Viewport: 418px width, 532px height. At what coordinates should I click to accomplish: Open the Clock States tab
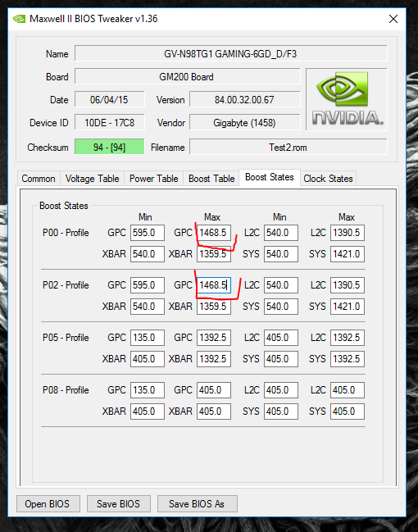[x=328, y=179]
